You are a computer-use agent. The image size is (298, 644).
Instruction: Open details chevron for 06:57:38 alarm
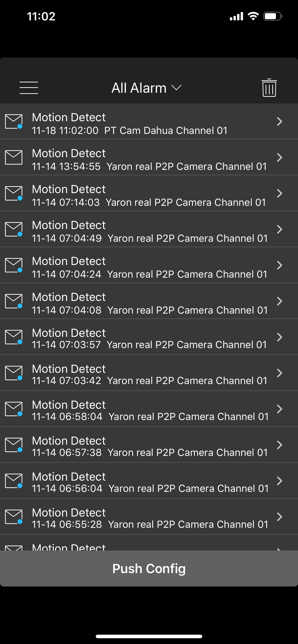click(280, 445)
